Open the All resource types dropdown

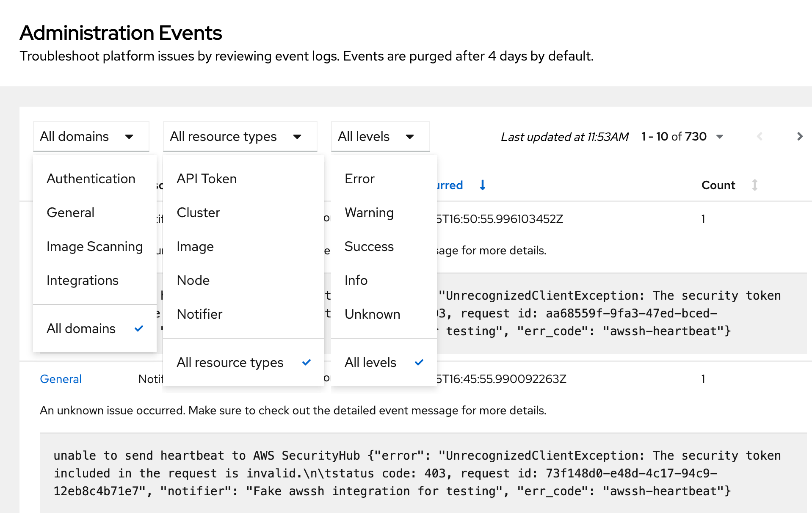[240, 136]
